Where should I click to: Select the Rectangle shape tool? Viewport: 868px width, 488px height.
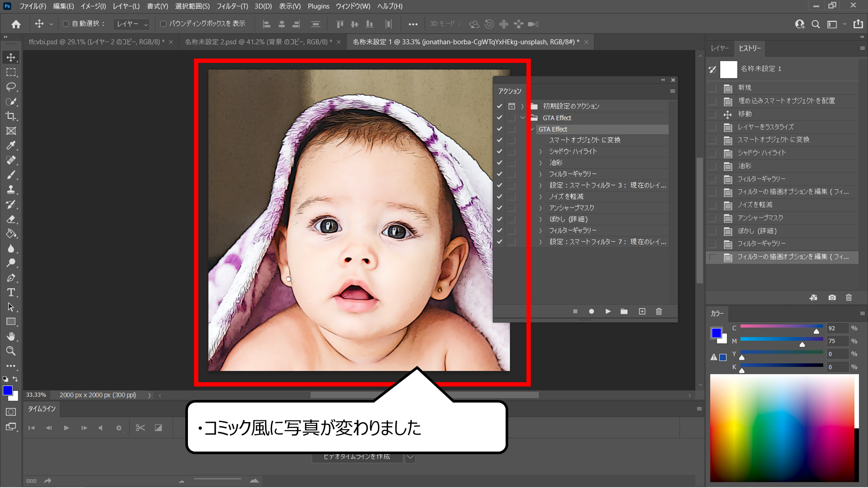tap(11, 322)
